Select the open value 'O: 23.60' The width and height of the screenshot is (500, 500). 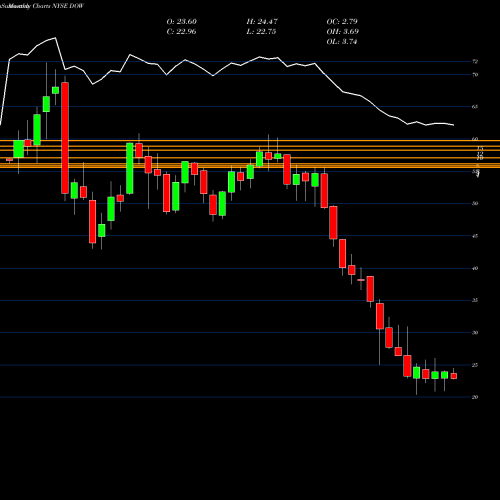pyautogui.click(x=182, y=22)
